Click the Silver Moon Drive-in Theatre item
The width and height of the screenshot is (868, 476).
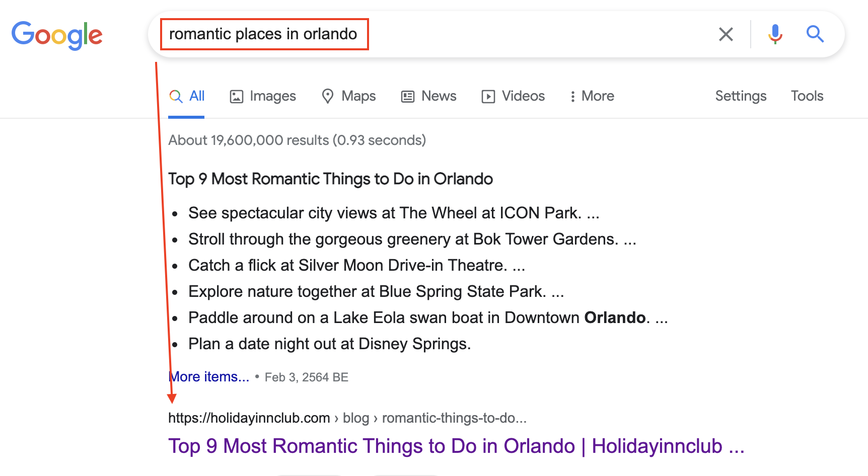click(x=357, y=266)
